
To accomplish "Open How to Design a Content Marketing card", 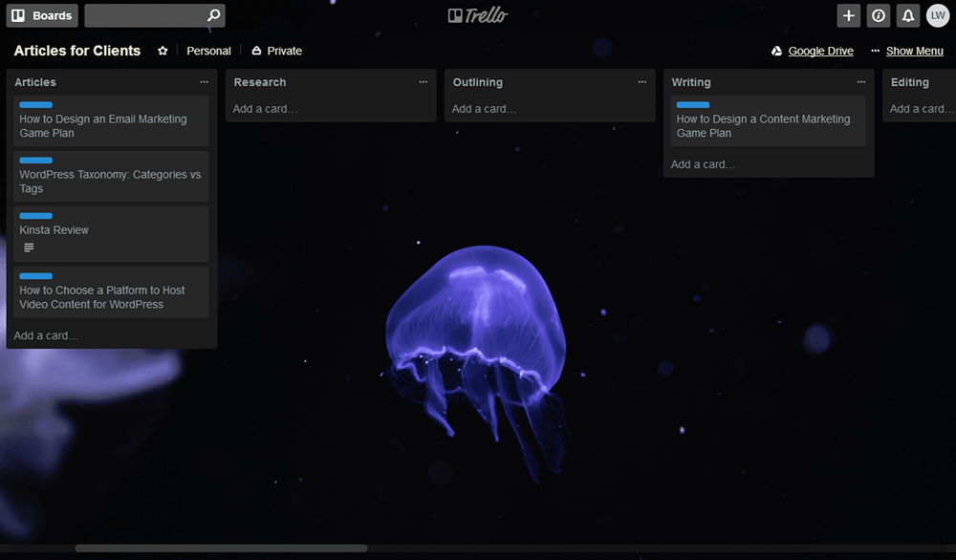I will click(x=769, y=120).
